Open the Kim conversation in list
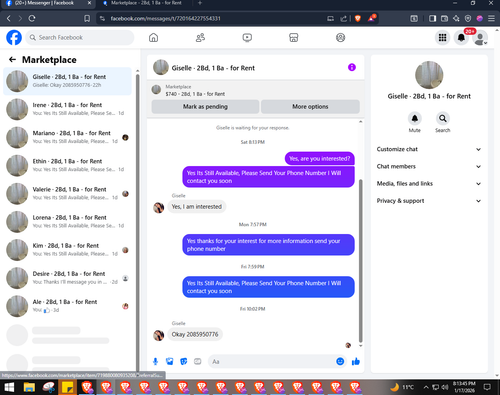The height and width of the screenshot is (395, 500). (x=68, y=250)
